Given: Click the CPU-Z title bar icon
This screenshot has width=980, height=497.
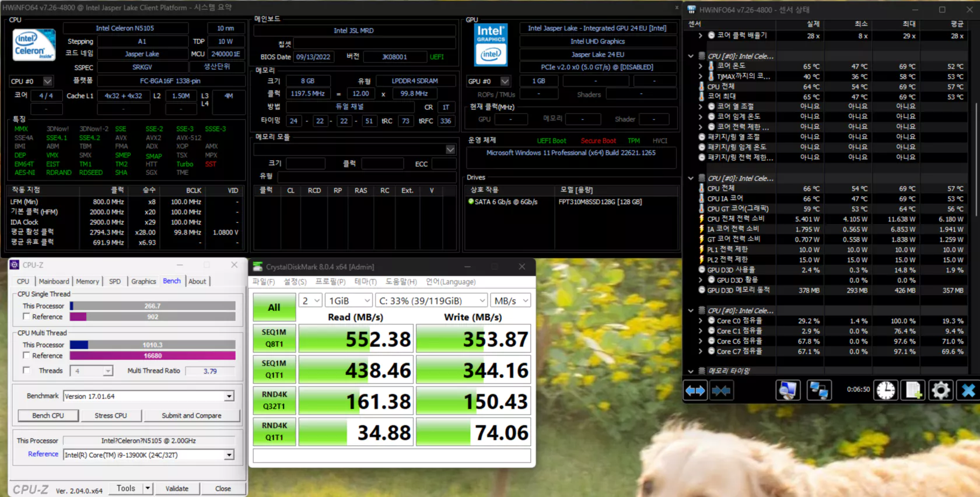Looking at the screenshot, I should (x=15, y=265).
